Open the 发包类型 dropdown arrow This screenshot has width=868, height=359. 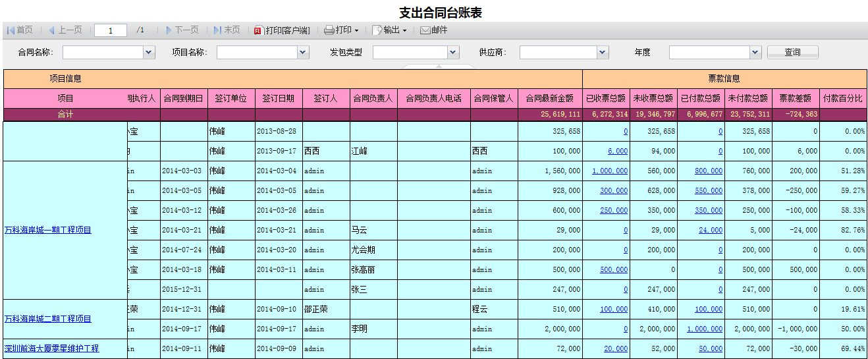coord(453,52)
